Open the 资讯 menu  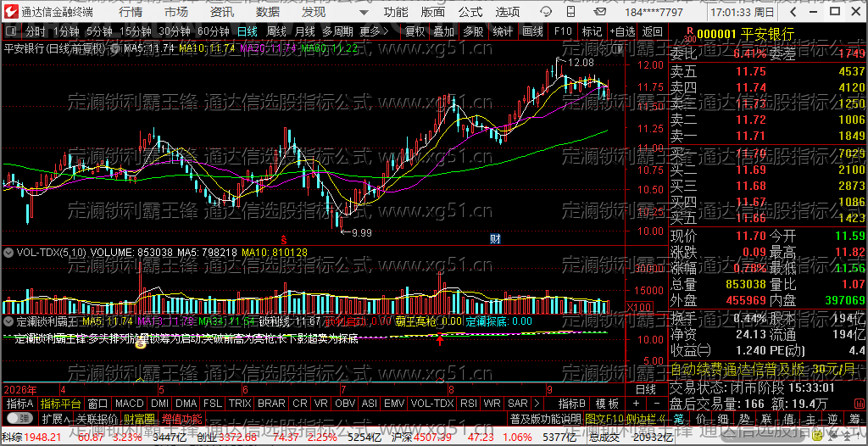click(222, 12)
